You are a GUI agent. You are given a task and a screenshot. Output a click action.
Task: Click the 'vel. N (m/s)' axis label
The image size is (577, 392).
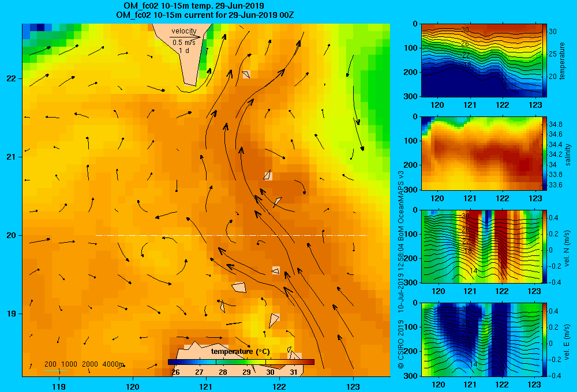[567, 248]
